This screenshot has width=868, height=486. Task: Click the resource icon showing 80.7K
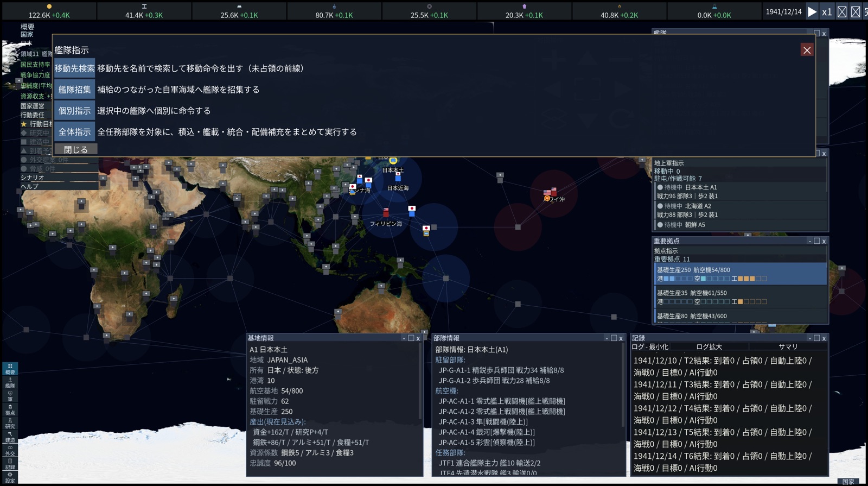point(334,7)
